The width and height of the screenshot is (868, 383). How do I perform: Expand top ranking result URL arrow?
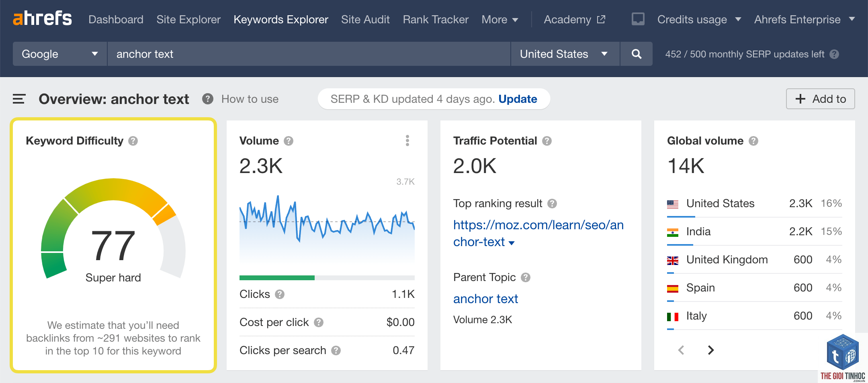(512, 243)
